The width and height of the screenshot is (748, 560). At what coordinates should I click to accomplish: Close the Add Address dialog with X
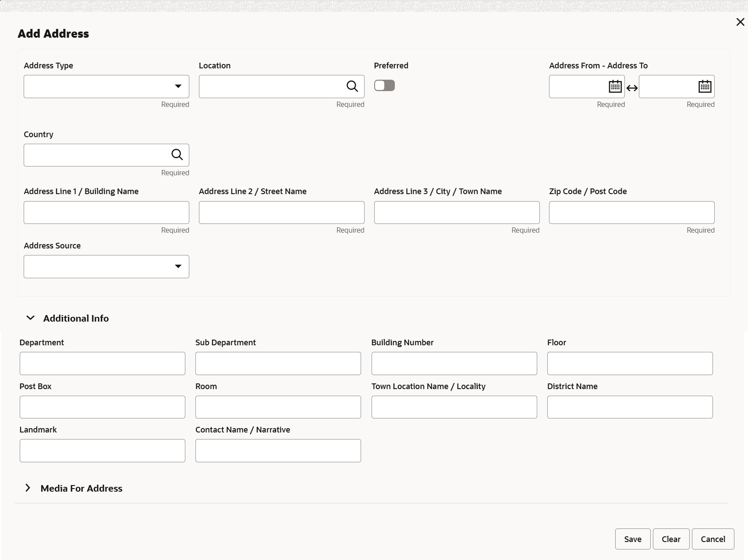740,22
